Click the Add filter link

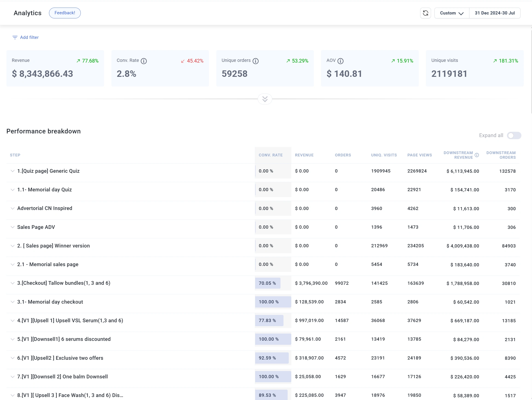click(x=29, y=37)
